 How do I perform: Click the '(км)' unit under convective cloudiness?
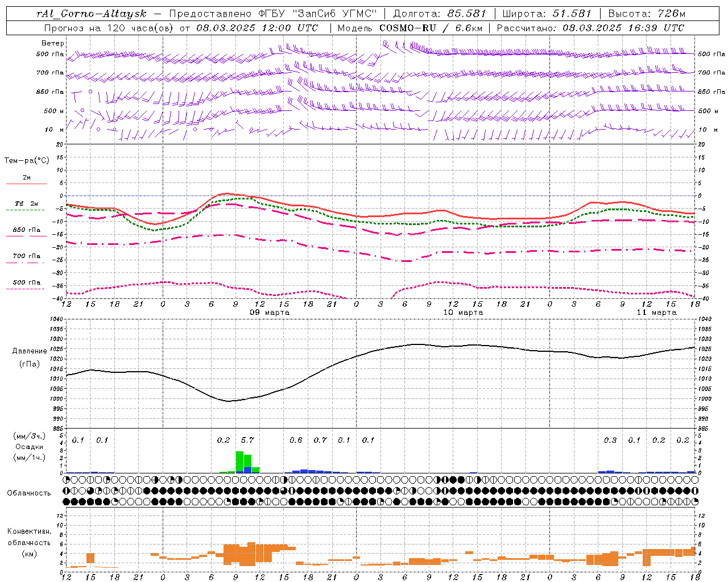point(30,554)
